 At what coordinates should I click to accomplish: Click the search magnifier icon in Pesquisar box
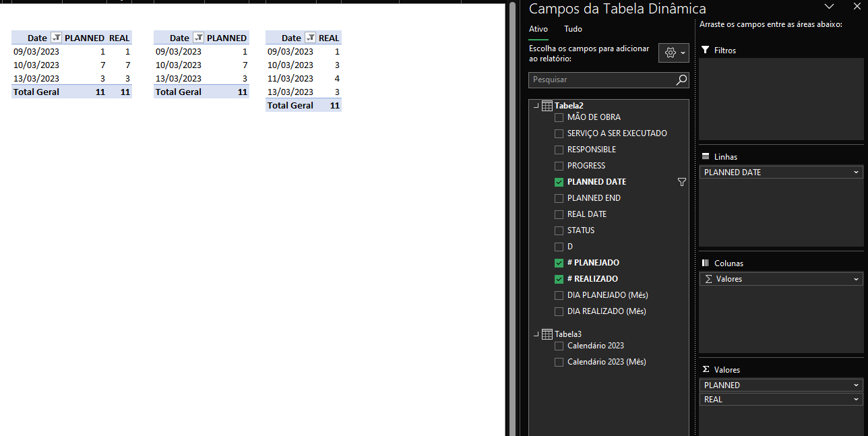point(682,80)
